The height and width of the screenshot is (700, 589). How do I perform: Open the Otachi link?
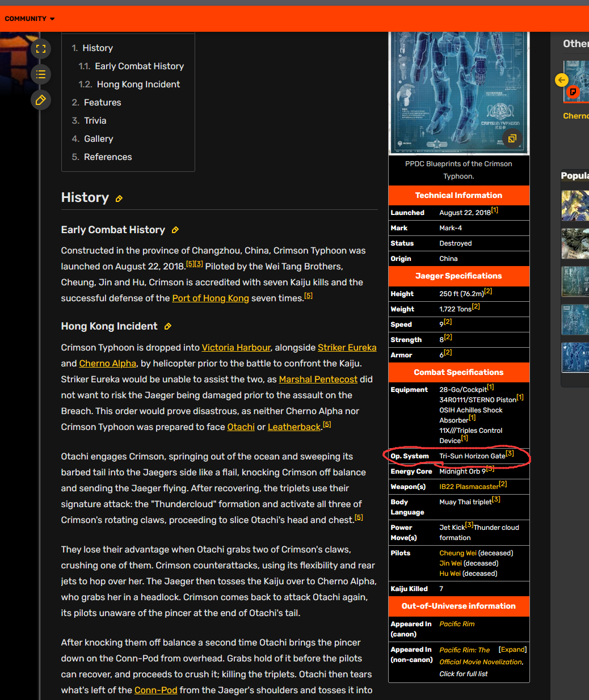(241, 427)
